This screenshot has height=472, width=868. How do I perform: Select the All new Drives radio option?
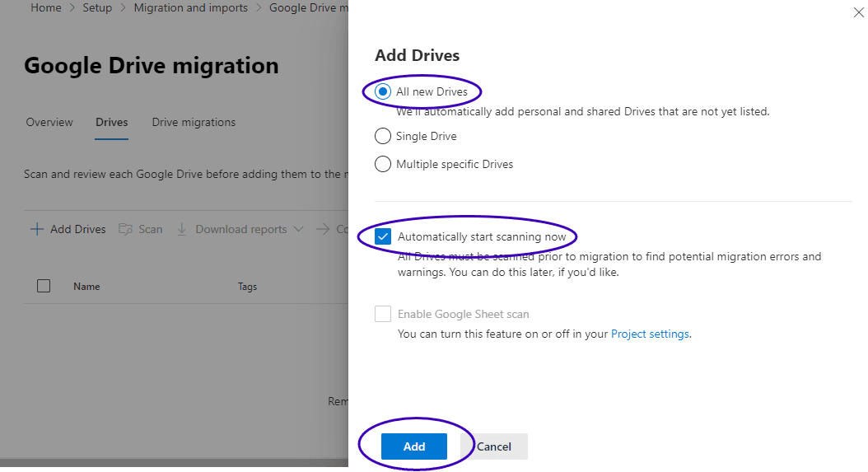click(383, 92)
